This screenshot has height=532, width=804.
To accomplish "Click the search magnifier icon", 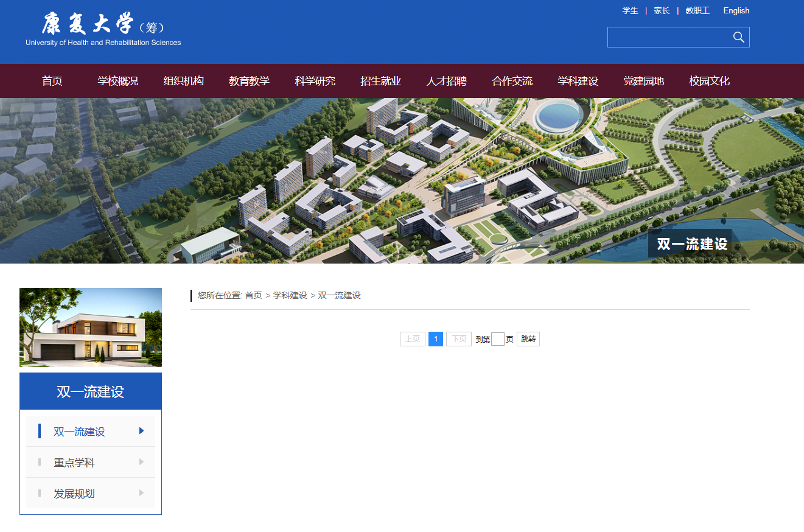I will (738, 37).
